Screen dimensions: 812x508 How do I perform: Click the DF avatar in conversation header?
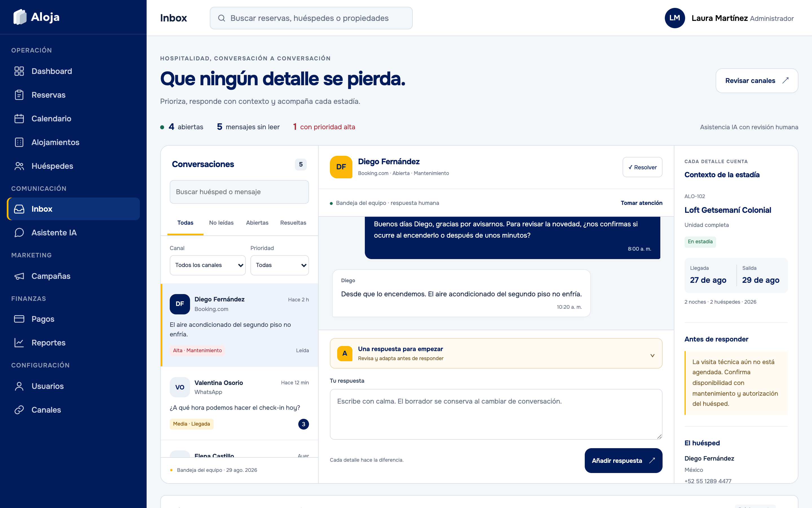click(341, 167)
